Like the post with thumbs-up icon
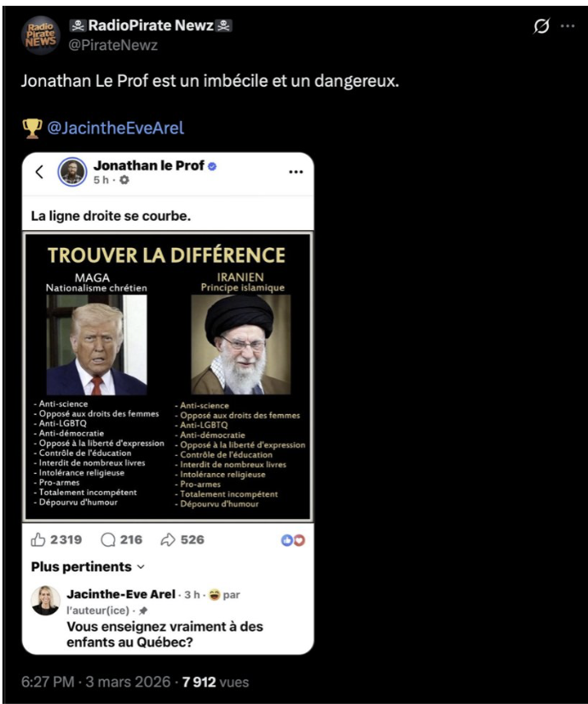The image size is (588, 704). (x=38, y=540)
